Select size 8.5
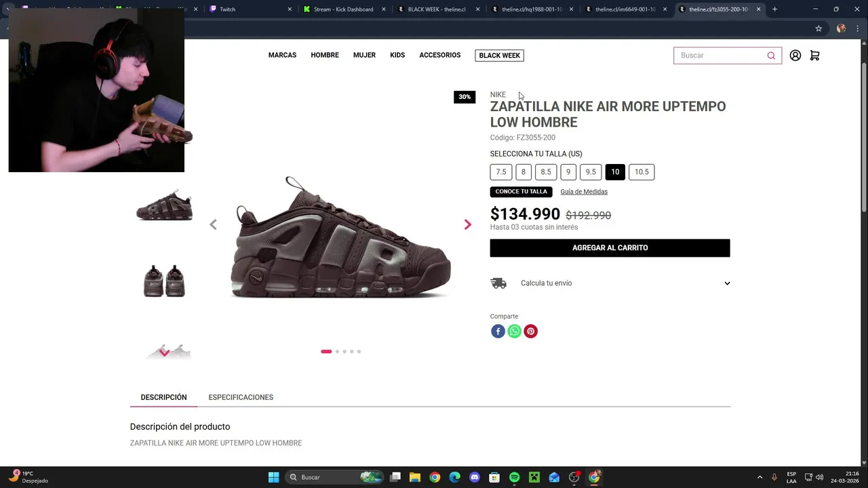The height and width of the screenshot is (488, 868). 546,172
